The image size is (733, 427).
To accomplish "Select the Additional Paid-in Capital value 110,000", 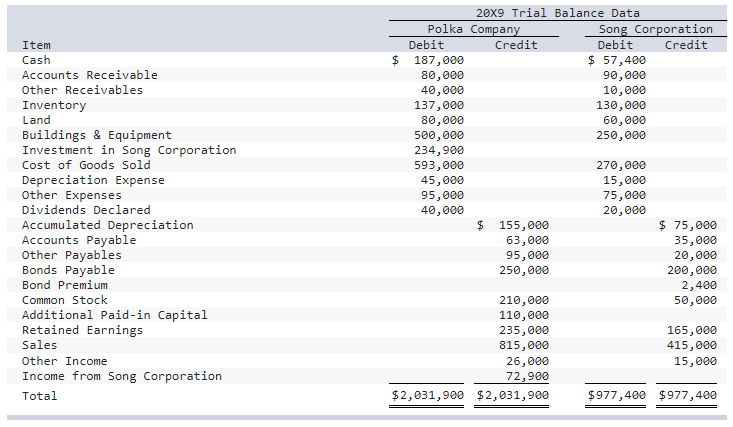I will [x=524, y=315].
